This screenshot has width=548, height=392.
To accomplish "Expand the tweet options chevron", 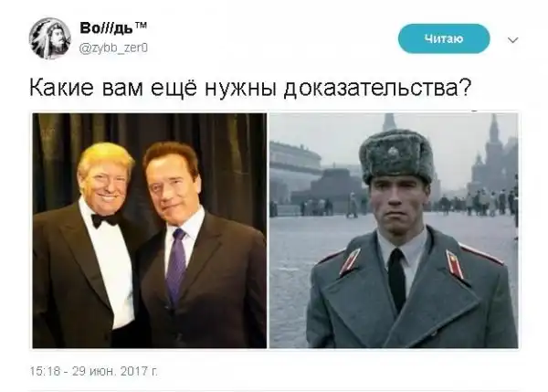I will click(x=512, y=40).
